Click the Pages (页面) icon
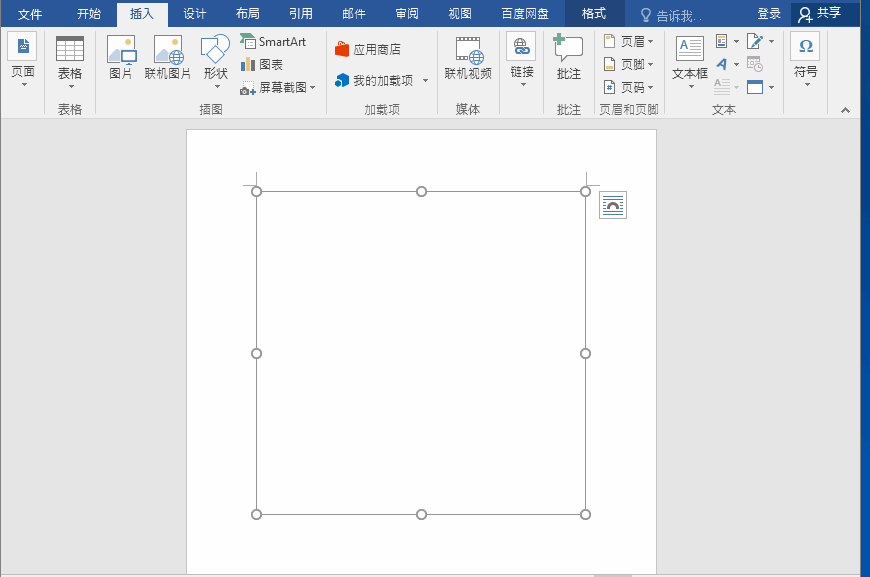The height and width of the screenshot is (577, 870). [23, 47]
